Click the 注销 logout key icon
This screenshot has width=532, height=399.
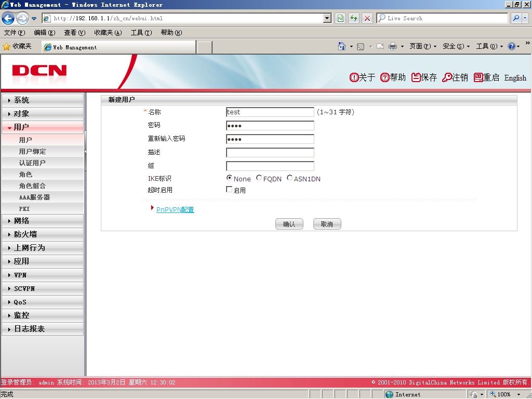[x=447, y=77]
